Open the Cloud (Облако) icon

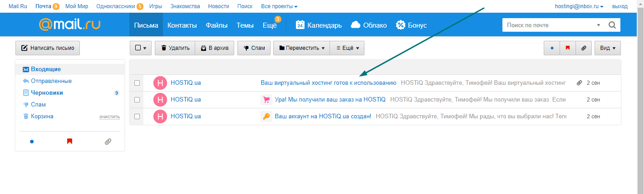(x=356, y=25)
